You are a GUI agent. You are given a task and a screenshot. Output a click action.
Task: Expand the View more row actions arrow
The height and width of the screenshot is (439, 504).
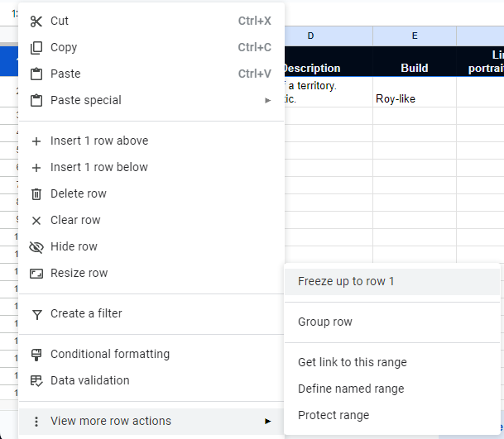tap(267, 421)
